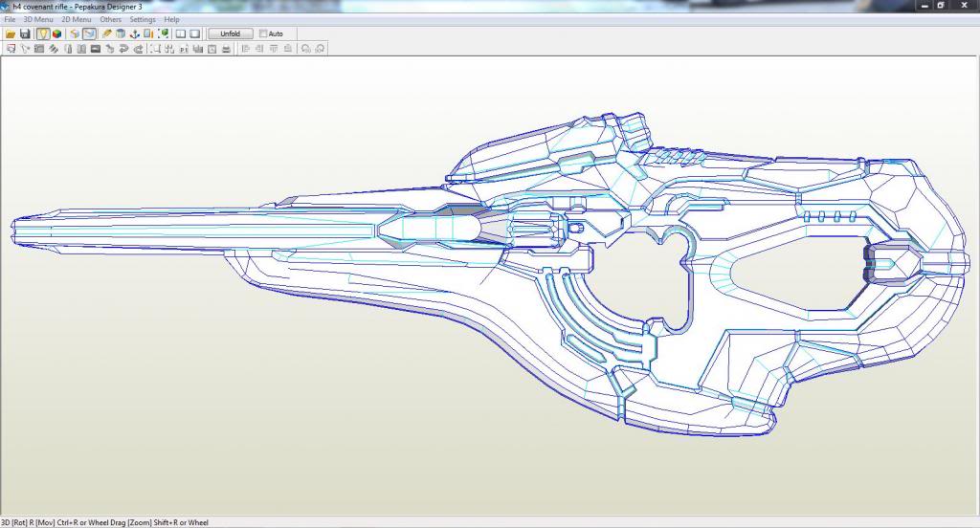Select the anchor icon in toolbar
Viewport: 980px width, 528px height.
(136, 33)
